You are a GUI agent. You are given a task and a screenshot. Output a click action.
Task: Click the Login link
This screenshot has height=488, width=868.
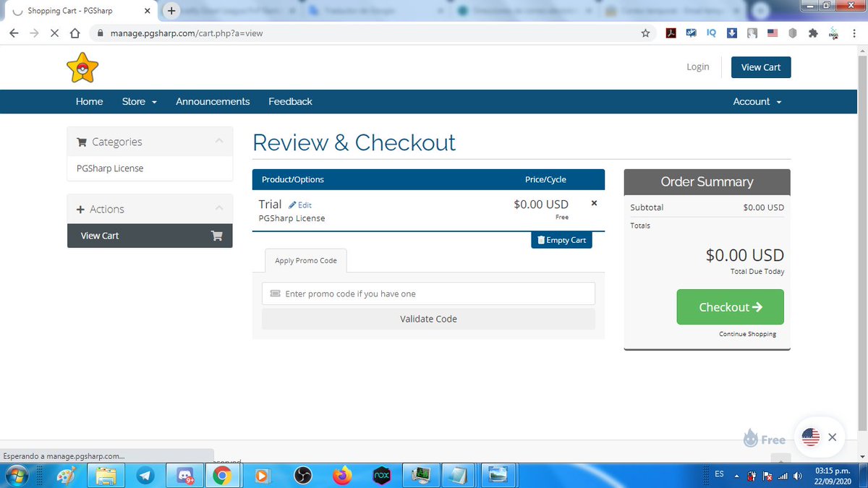pos(698,67)
